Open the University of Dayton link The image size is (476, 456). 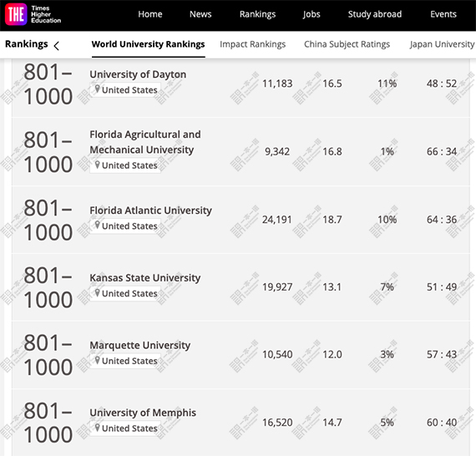point(138,74)
